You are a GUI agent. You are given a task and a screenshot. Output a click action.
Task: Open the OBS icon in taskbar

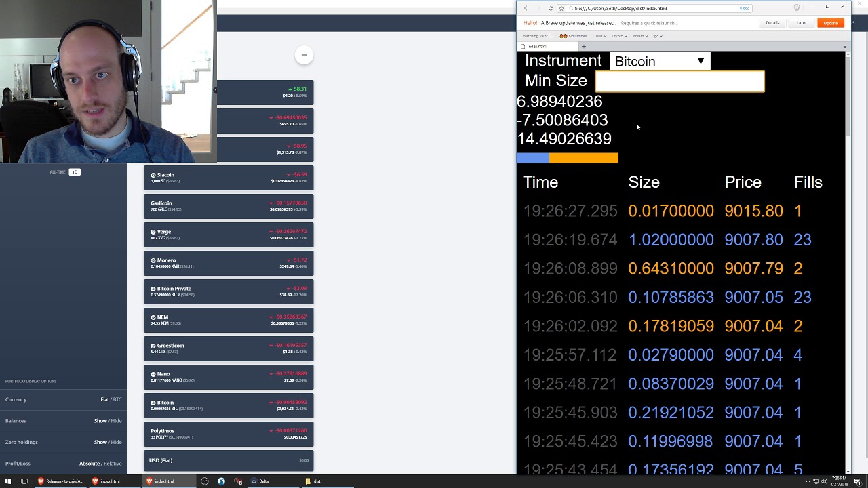pos(205,481)
